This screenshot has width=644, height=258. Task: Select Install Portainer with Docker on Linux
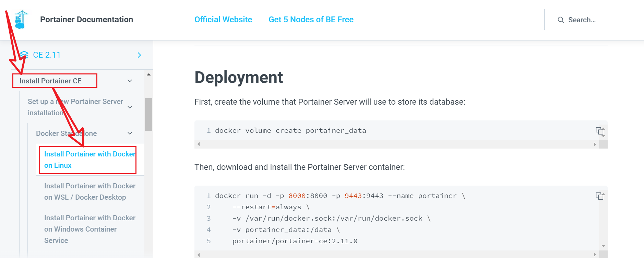click(x=90, y=160)
